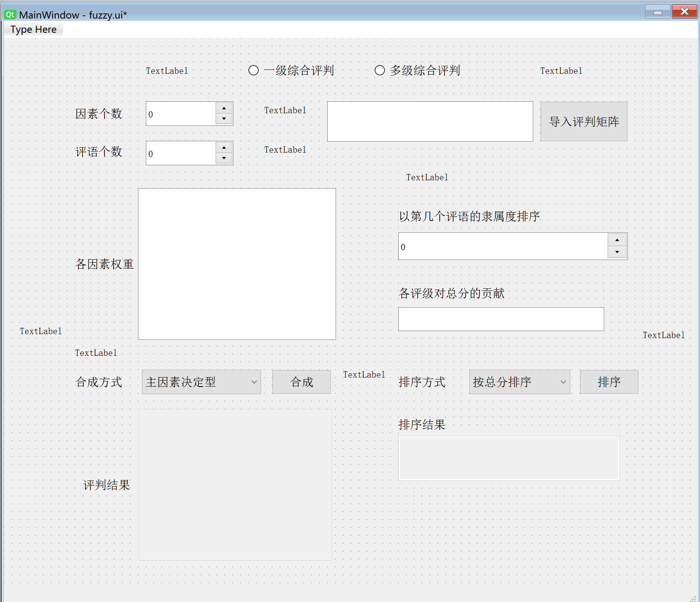
Task: Open the 主因素决定型 combo box
Action: click(x=201, y=382)
